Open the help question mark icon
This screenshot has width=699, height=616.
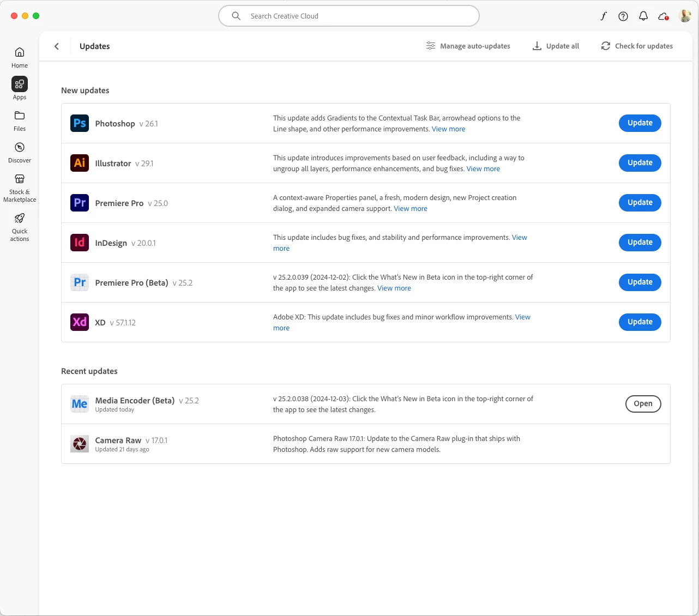coord(623,16)
